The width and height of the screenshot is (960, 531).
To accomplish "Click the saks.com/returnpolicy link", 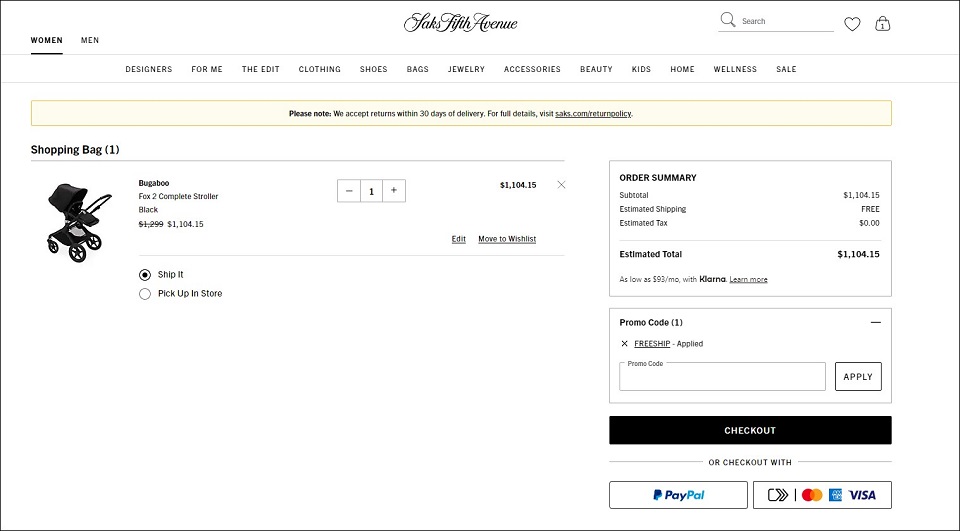I will click(593, 114).
